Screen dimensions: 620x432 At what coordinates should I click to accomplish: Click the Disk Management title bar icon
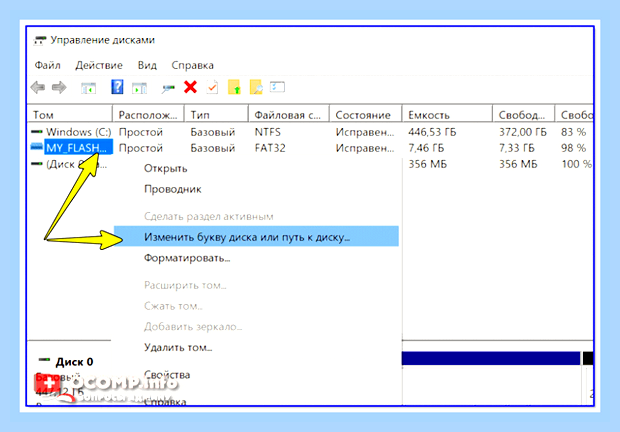tap(39, 40)
